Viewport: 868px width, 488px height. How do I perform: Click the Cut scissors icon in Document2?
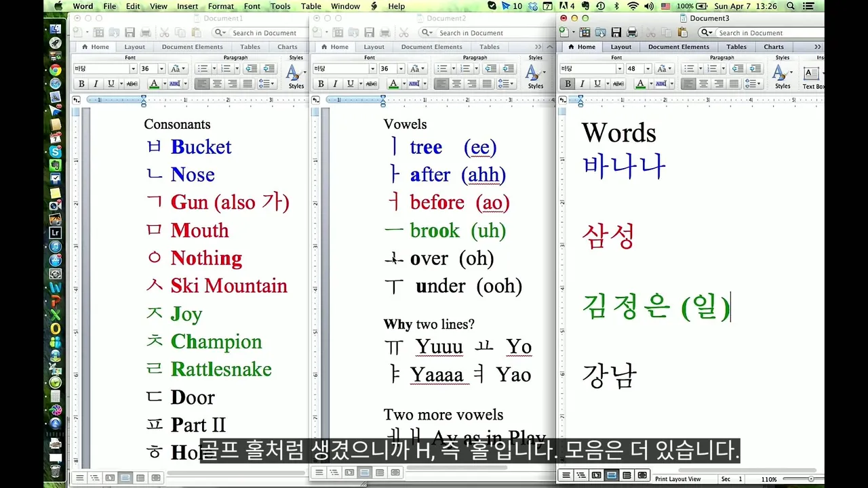click(x=403, y=33)
